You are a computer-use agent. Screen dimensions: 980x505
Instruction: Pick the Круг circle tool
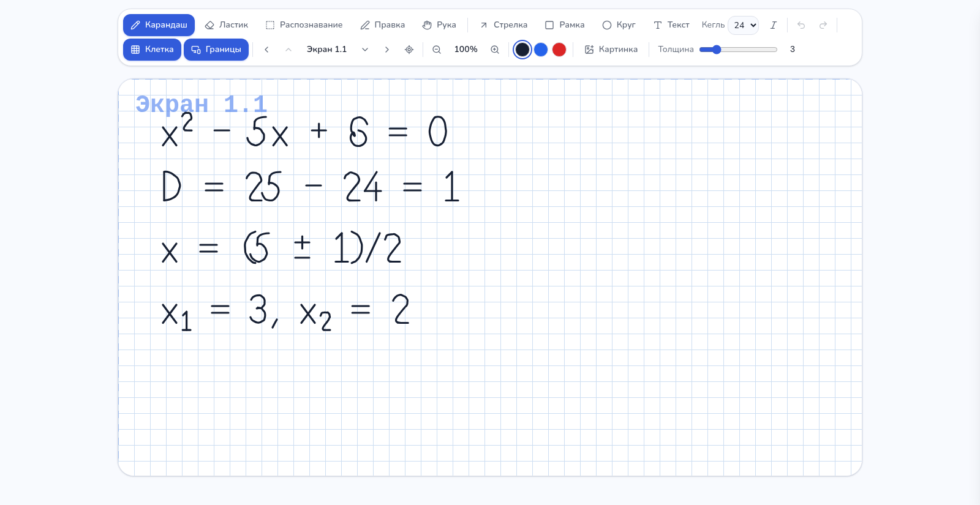[x=619, y=25]
